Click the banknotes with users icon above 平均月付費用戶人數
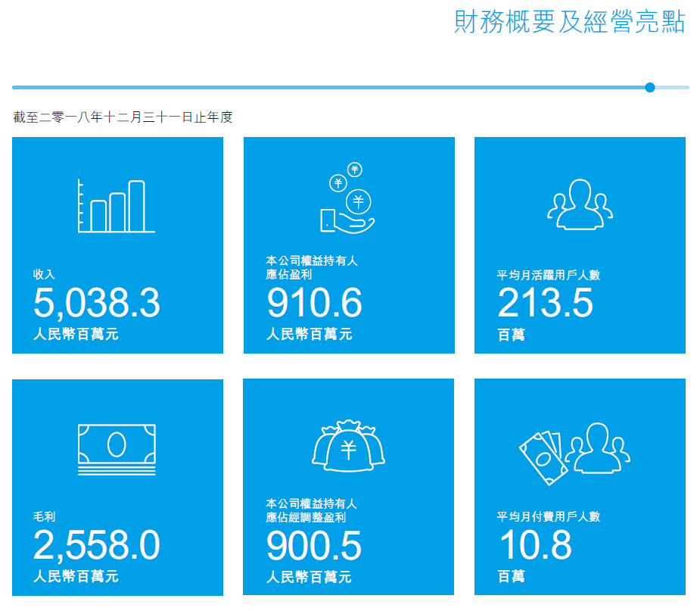This screenshot has width=700, height=611. [574, 454]
